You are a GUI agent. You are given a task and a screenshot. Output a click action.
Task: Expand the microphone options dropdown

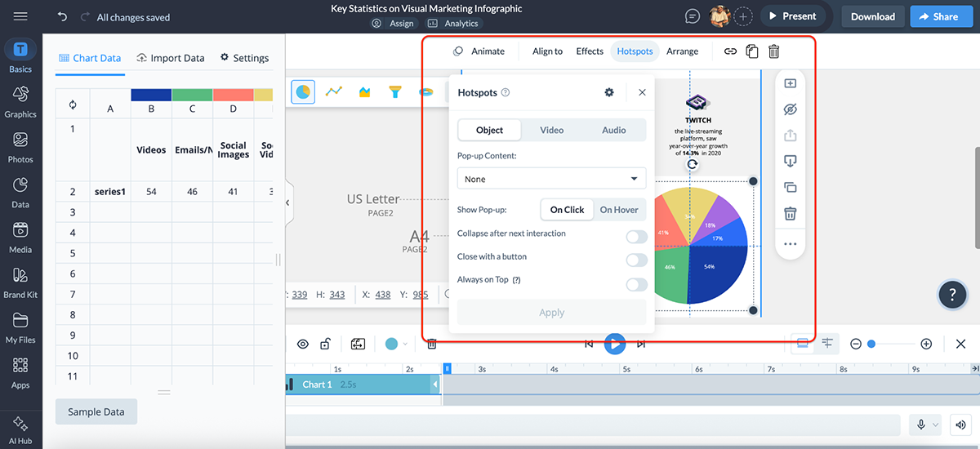point(936,425)
